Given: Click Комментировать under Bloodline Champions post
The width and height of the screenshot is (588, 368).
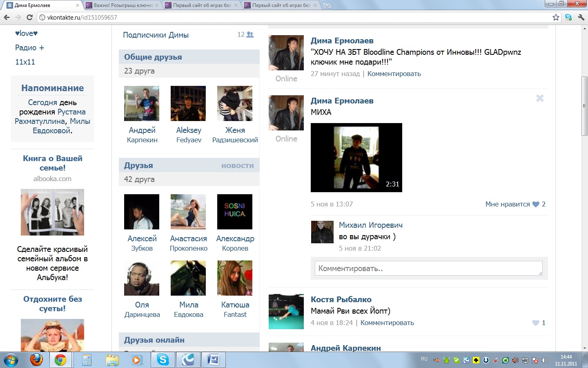Looking at the screenshot, I should coord(394,74).
